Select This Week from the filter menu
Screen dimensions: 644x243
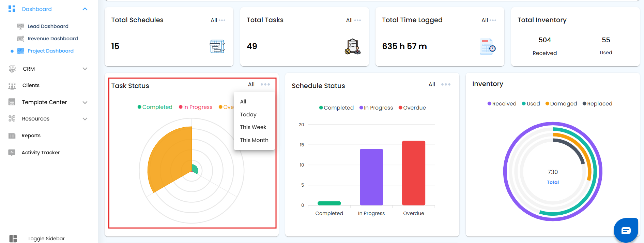tap(253, 127)
